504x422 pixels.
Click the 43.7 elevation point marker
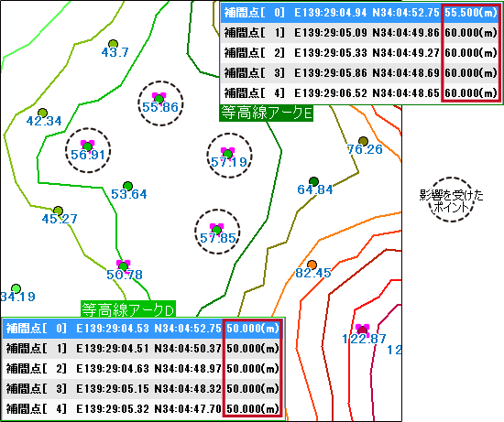[113, 44]
